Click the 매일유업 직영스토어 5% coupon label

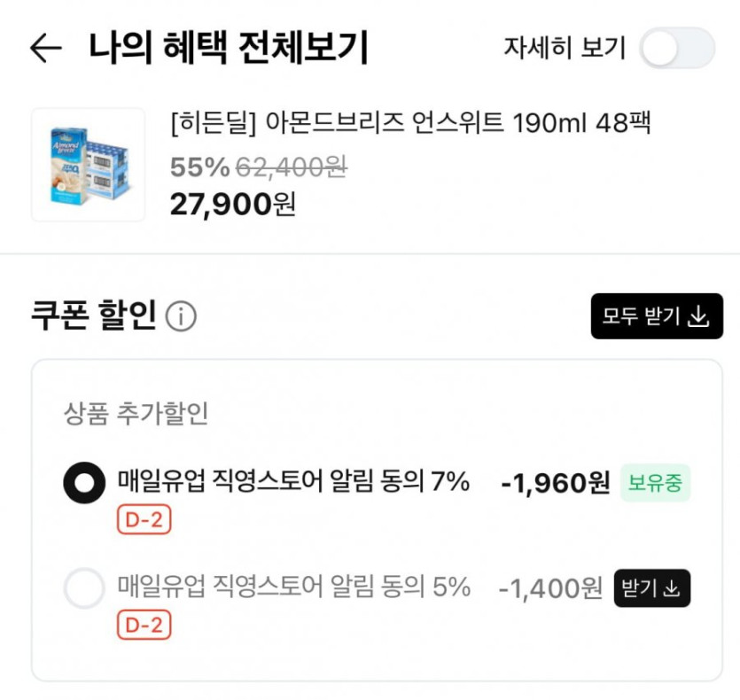pyautogui.click(x=292, y=587)
